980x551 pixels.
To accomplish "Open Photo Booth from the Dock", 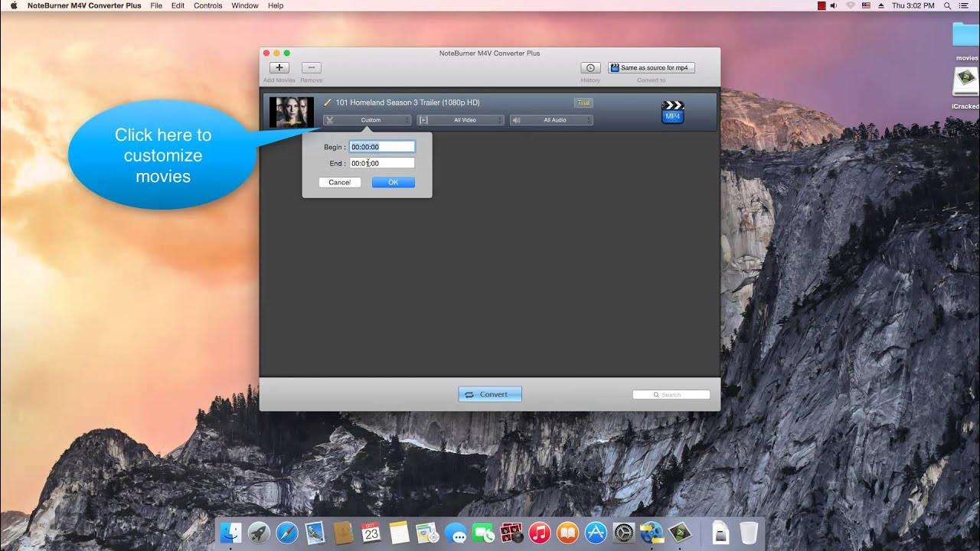I will [511, 532].
